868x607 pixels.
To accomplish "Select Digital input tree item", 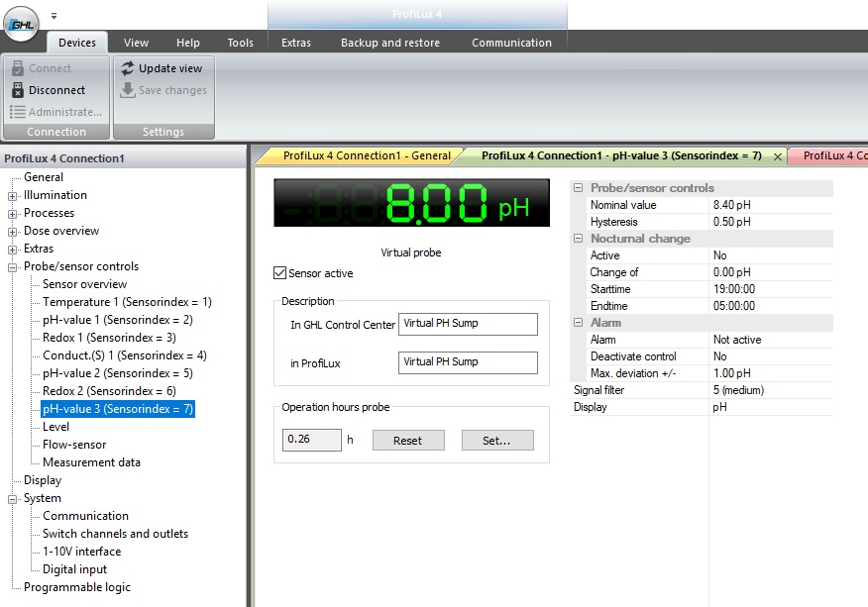I will [74, 568].
